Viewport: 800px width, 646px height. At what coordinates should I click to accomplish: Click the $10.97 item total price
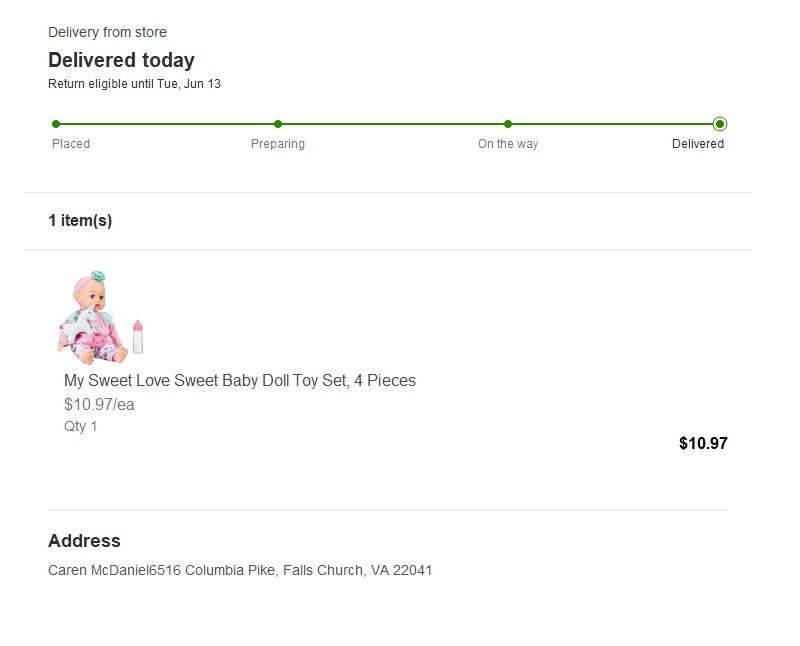pyautogui.click(x=703, y=443)
